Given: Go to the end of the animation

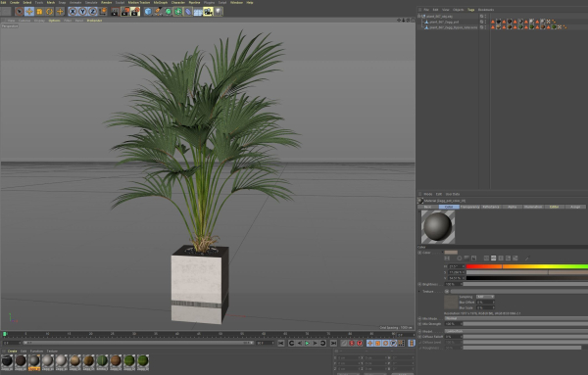Looking at the screenshot, I should 333,343.
